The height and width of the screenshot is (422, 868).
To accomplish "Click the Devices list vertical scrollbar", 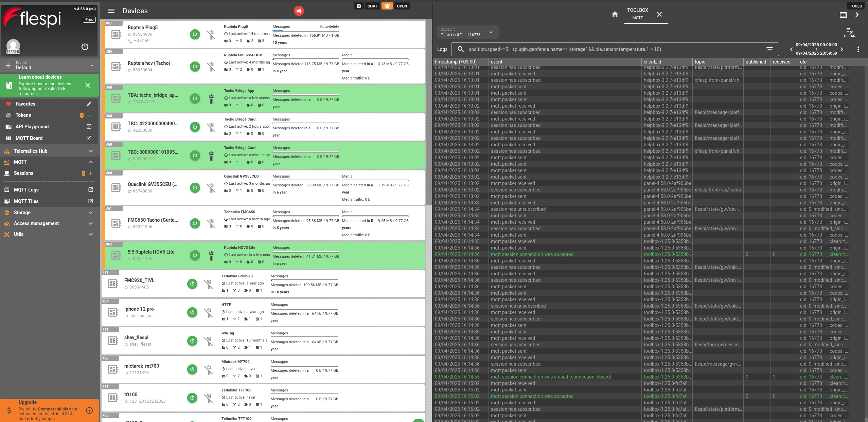I will tap(429, 112).
